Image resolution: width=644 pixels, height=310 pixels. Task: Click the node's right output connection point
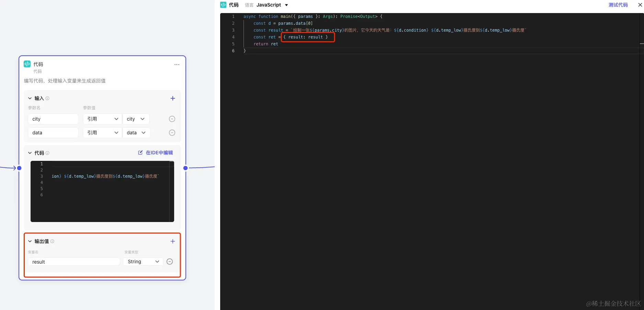[185, 168]
